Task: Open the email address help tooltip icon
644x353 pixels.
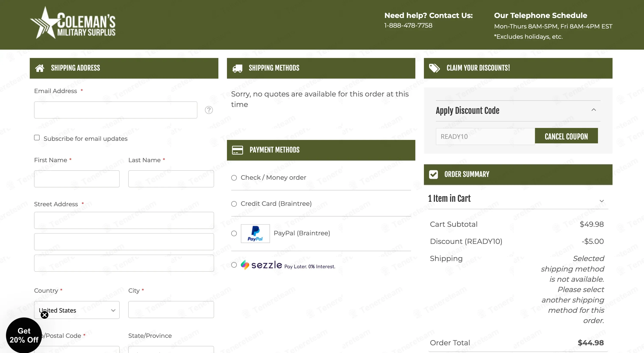Action: pos(209,110)
